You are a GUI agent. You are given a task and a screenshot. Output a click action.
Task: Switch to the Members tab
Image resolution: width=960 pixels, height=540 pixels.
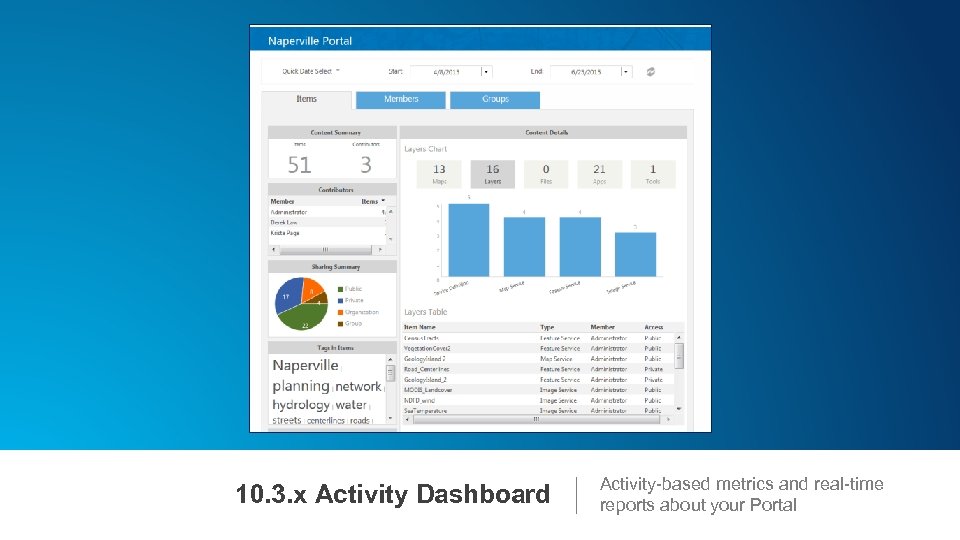pyautogui.click(x=401, y=99)
